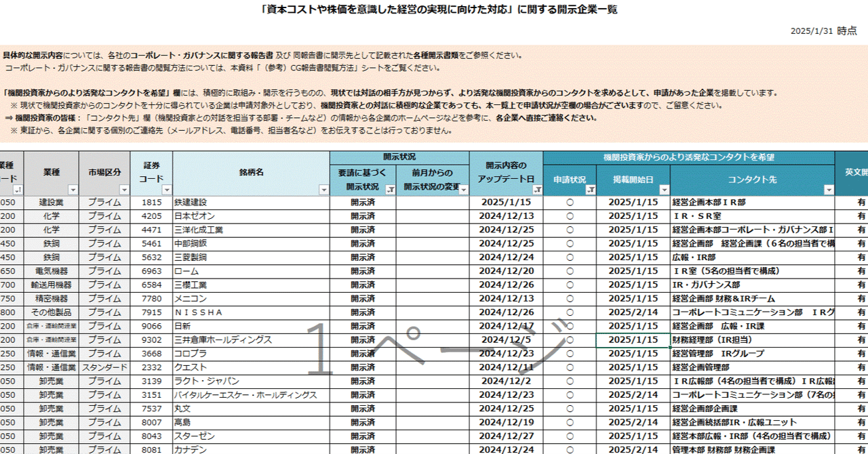This screenshot has width=868, height=454.
Task: Select contact cell 財務経理部（IR担当）
Action: click(x=753, y=340)
